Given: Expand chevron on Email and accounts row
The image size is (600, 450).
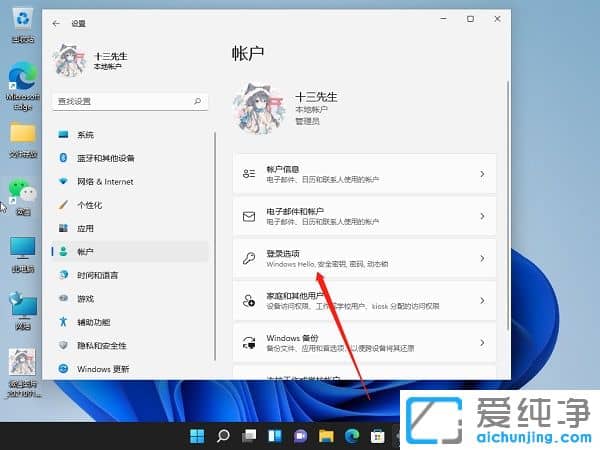Looking at the screenshot, I should pos(482,216).
